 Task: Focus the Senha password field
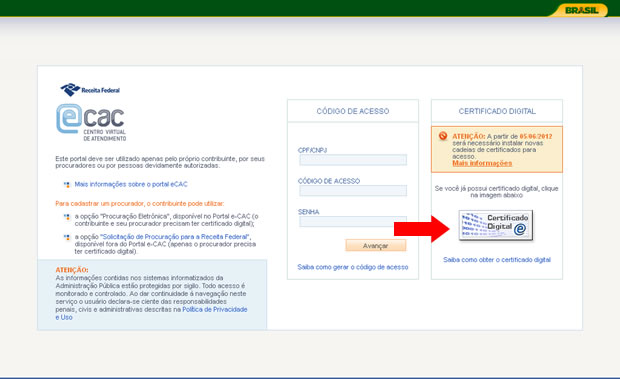tap(353, 221)
